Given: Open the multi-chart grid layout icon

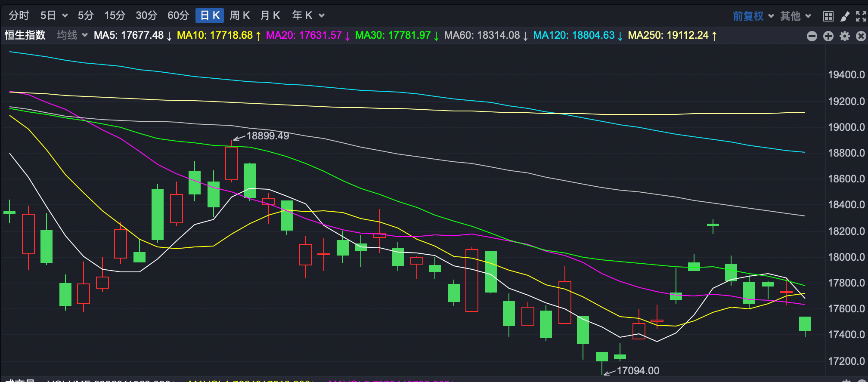Looking at the screenshot, I should tap(828, 16).
